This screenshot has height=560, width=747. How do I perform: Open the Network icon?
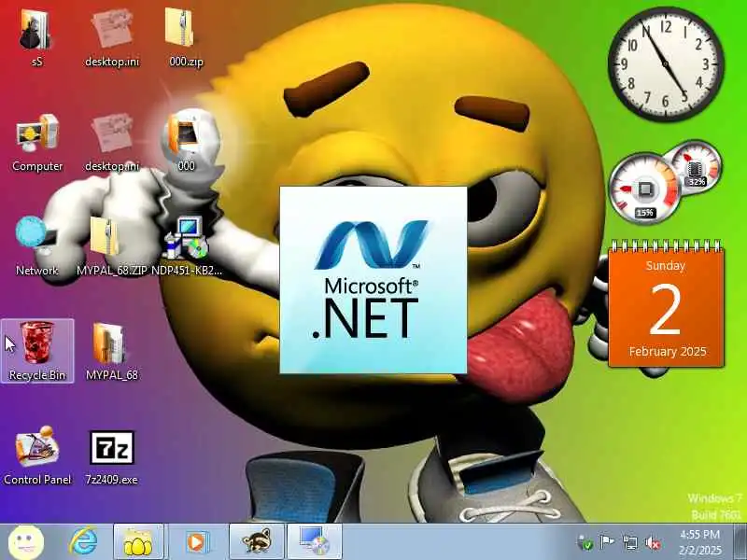click(x=36, y=246)
